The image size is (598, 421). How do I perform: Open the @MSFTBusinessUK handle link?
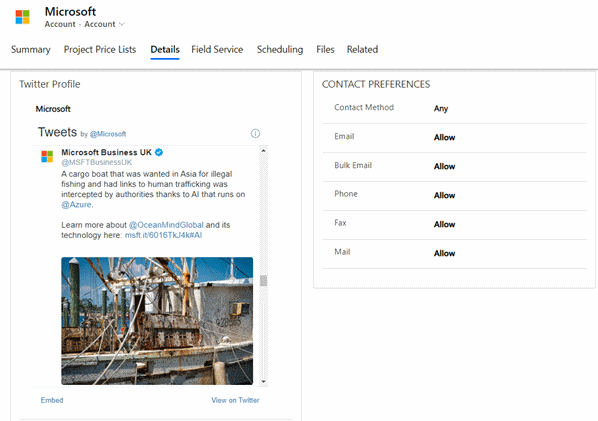click(96, 162)
